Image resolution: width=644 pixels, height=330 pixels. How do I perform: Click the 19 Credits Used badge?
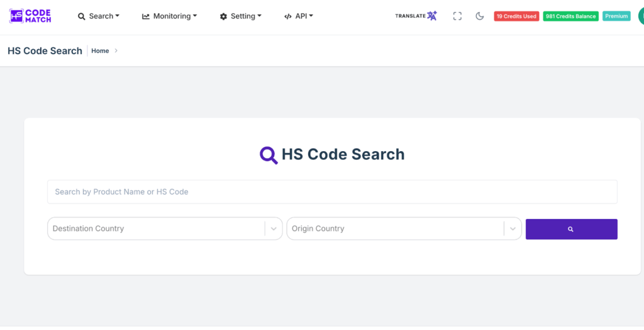(516, 16)
